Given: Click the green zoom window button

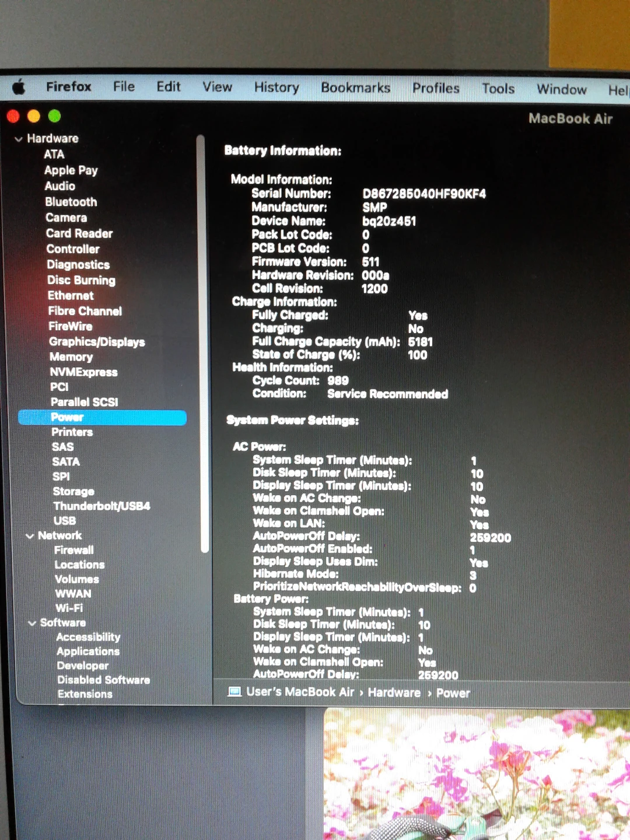Looking at the screenshot, I should coord(54,116).
